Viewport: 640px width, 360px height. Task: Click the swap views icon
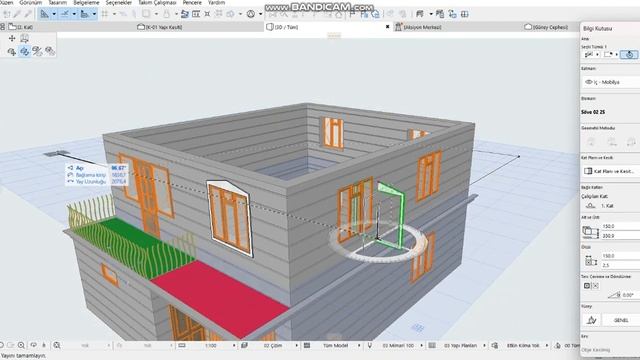452,14
